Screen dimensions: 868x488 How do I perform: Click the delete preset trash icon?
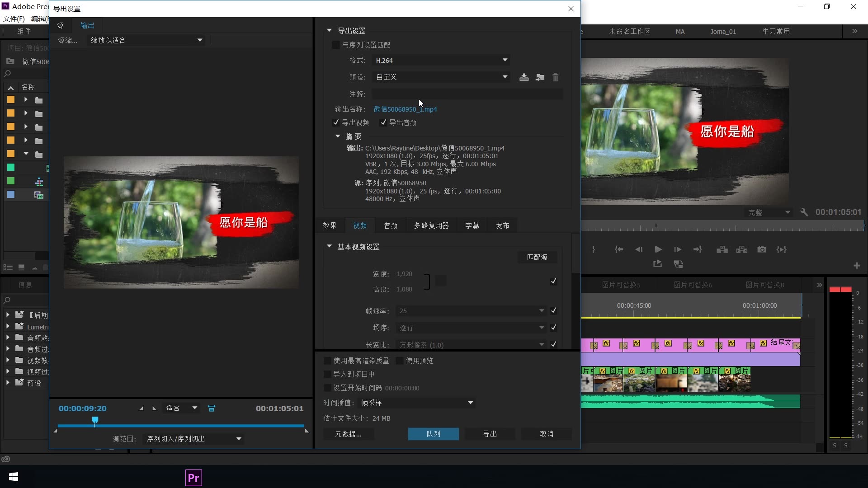pyautogui.click(x=556, y=77)
